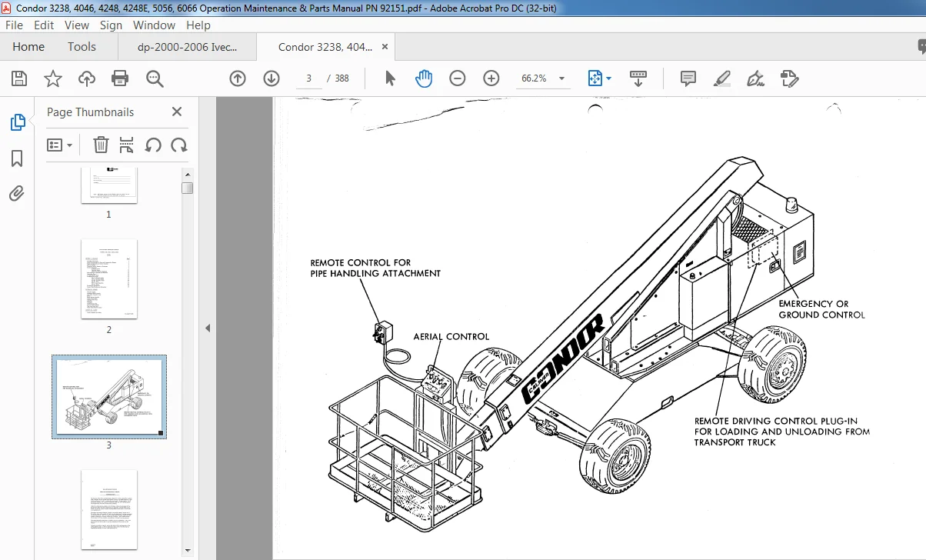Click the fit page icon

pyautogui.click(x=595, y=78)
